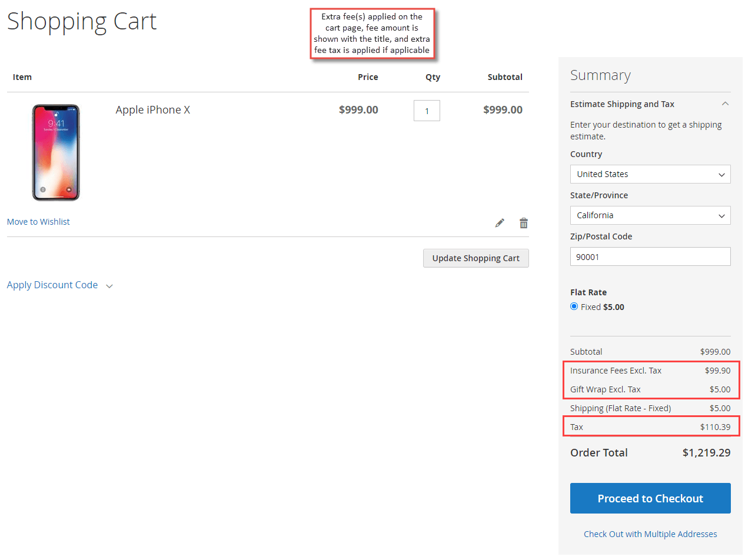Viewport: 745px width, 560px height.
Task: Click the Update Shopping Cart button
Action: tap(475, 258)
